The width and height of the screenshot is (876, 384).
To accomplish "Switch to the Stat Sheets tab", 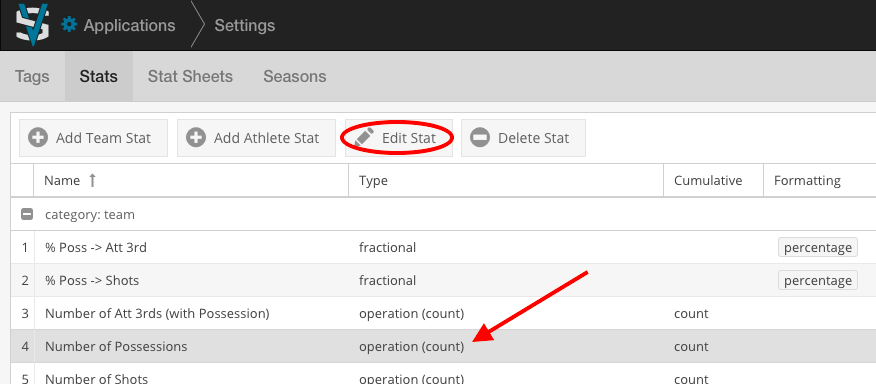I will 190,77.
